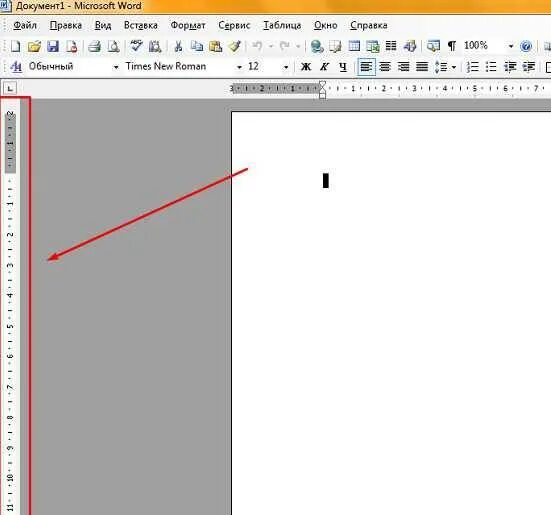The image size is (551, 515).
Task: Open the Окно menu
Action: pos(325,25)
